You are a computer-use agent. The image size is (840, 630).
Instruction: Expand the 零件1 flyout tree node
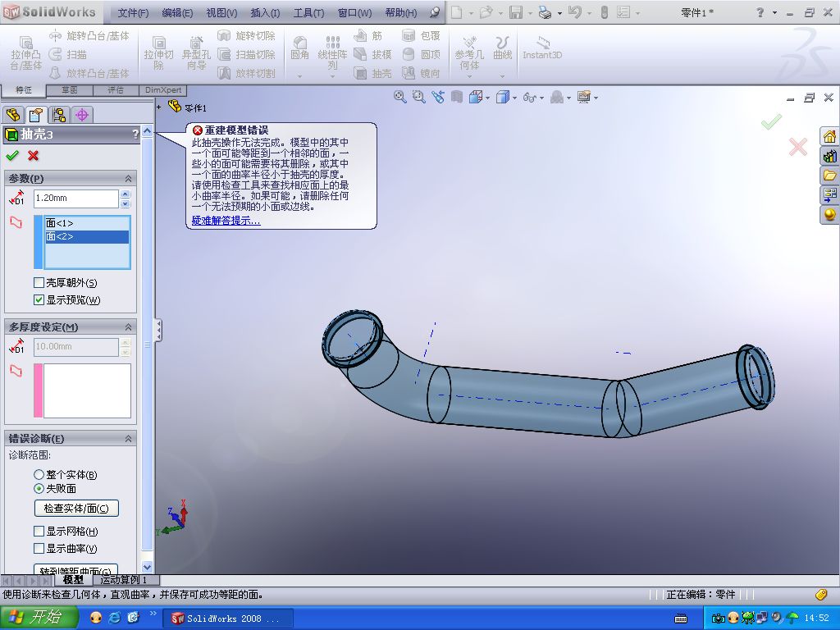point(158,107)
